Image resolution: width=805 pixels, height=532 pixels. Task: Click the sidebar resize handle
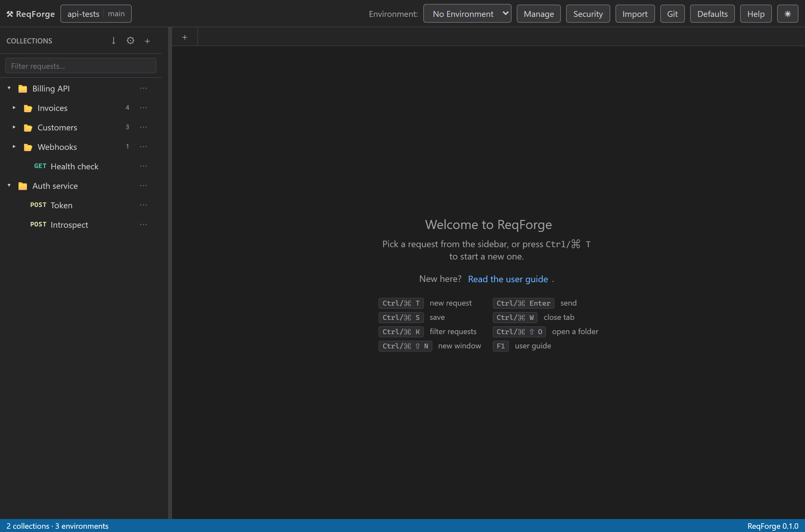[170, 273]
